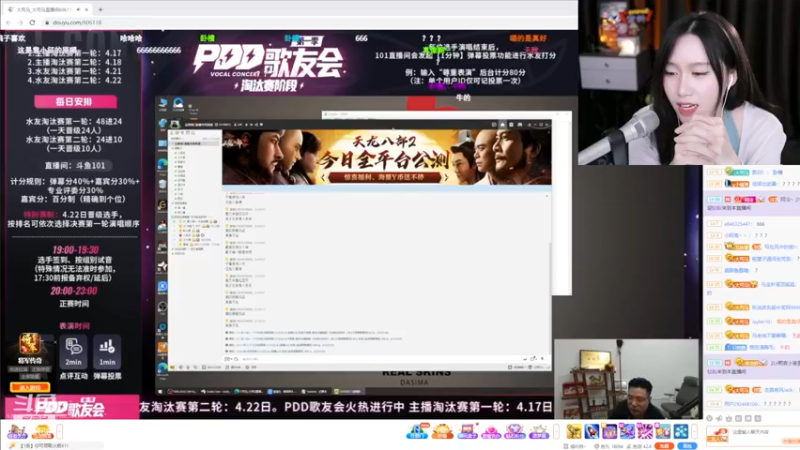Click the male streamer webcam video

coord(627,379)
